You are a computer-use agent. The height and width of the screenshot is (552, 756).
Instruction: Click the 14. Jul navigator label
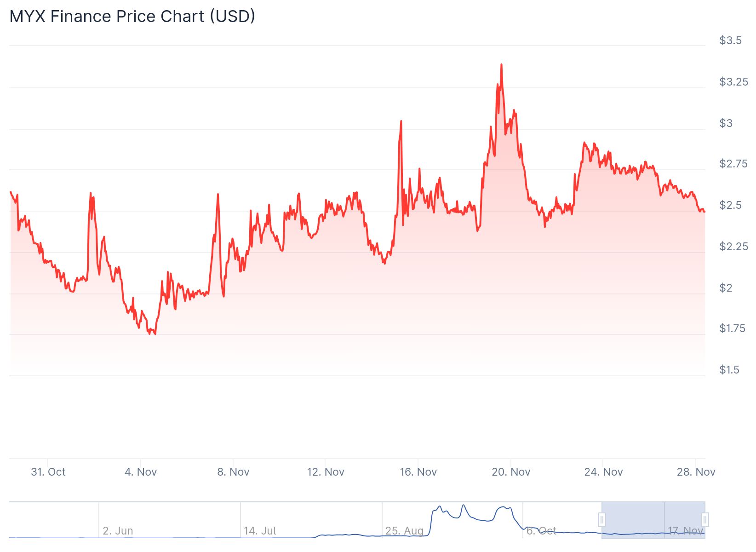(x=260, y=531)
